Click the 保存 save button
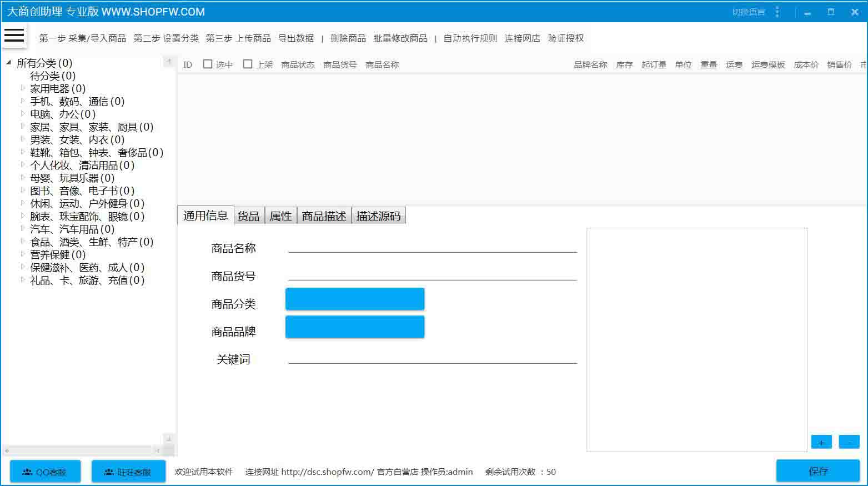Image resolution: width=868 pixels, height=486 pixels. [818, 471]
